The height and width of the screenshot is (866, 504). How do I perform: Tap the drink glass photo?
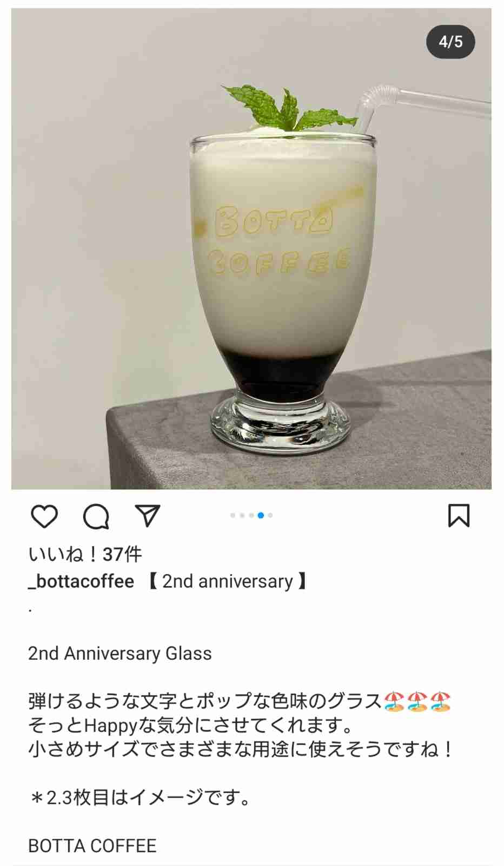(251, 248)
